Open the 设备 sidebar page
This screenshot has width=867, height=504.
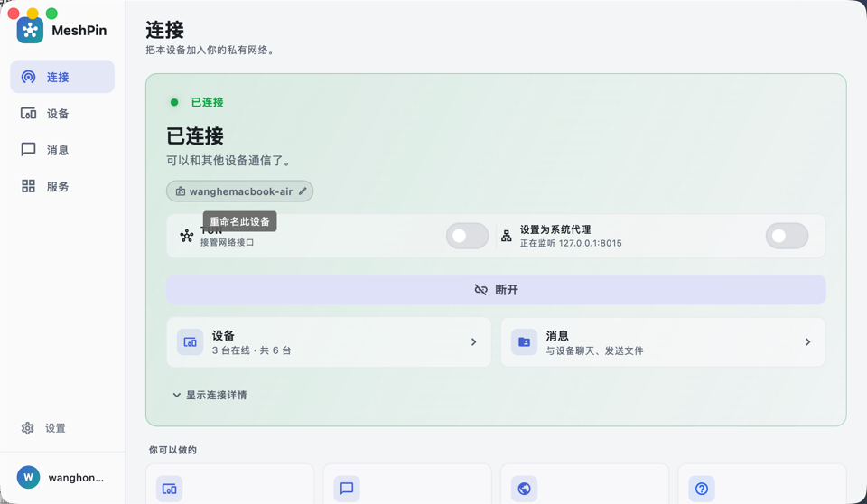click(62, 114)
